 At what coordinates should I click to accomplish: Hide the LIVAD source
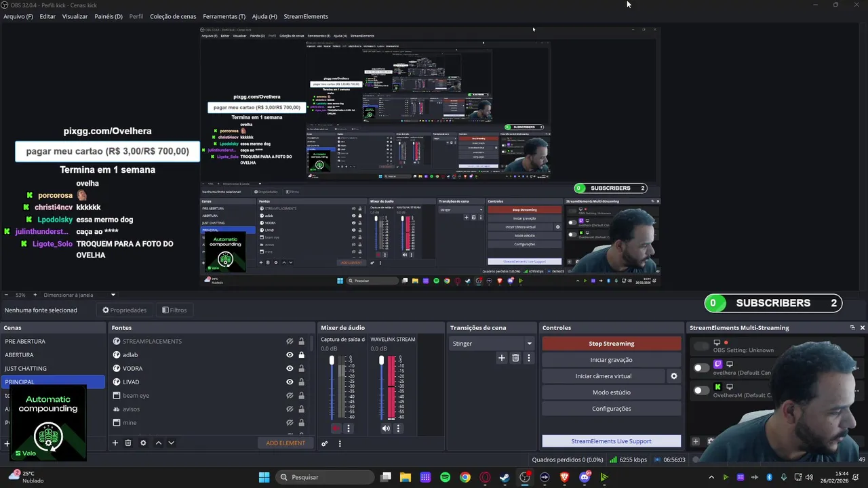(x=290, y=382)
